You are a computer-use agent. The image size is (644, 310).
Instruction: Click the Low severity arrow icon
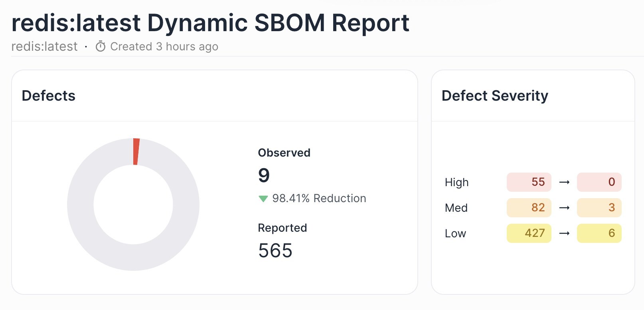pyautogui.click(x=564, y=233)
